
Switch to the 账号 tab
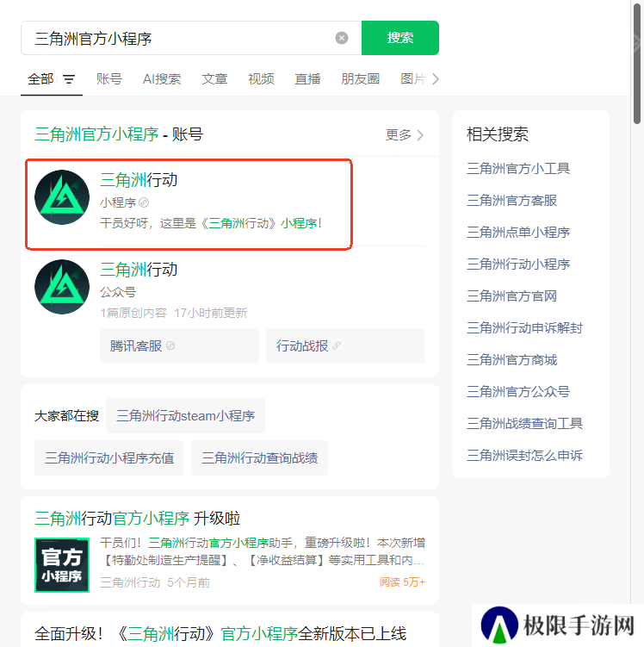point(109,78)
